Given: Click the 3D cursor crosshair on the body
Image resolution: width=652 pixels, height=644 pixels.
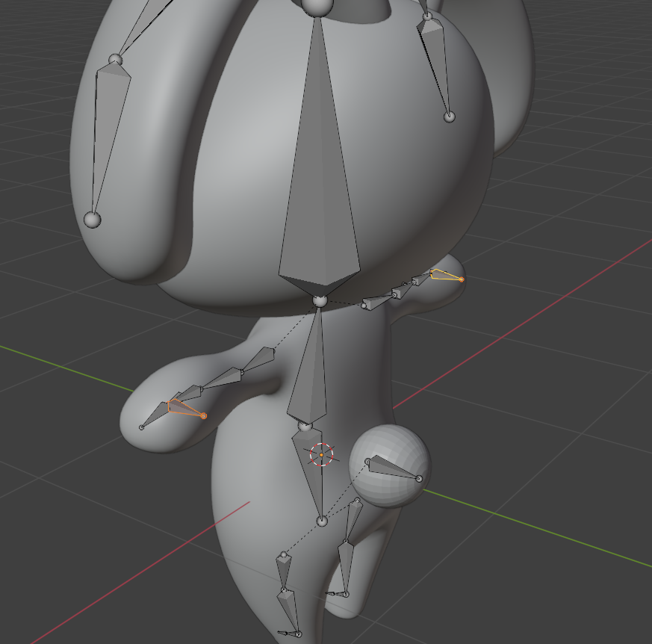Looking at the screenshot, I should (x=321, y=455).
